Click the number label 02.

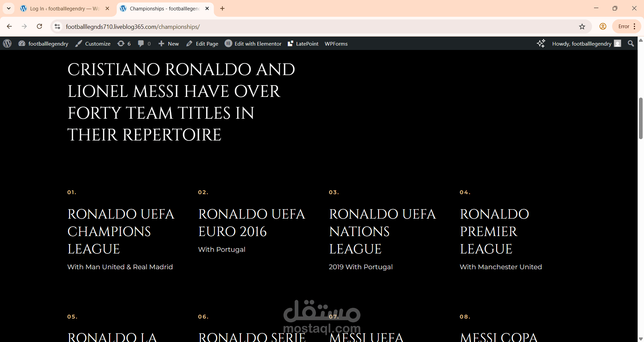pos(203,192)
